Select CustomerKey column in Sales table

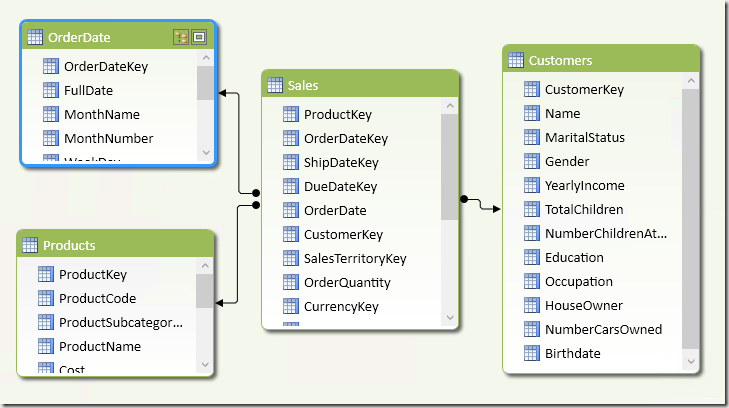click(x=343, y=235)
